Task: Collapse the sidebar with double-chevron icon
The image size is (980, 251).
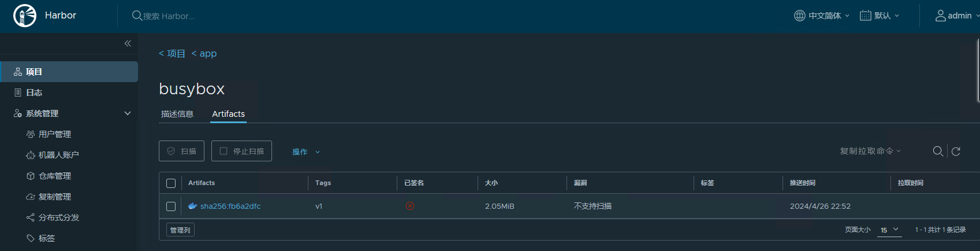Action: 128,43
